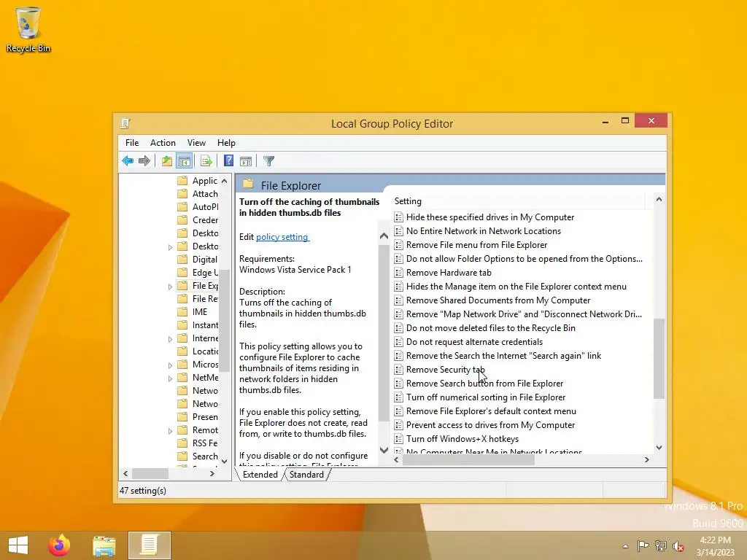This screenshot has width=747, height=560.
Task: Click settings list horizontal scroll right arrow
Action: (x=646, y=460)
